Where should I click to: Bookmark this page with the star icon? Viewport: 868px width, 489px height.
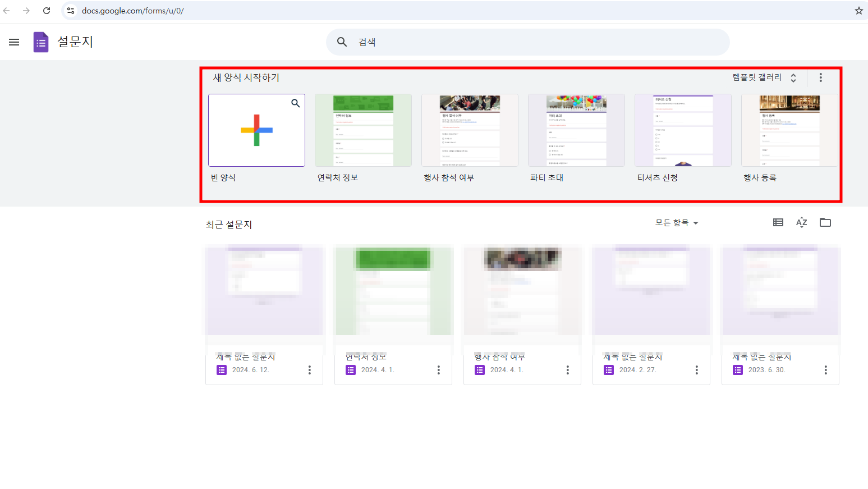tap(859, 10)
